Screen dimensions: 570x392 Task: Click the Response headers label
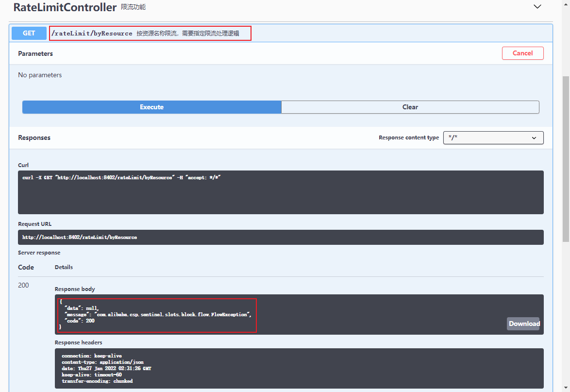79,342
